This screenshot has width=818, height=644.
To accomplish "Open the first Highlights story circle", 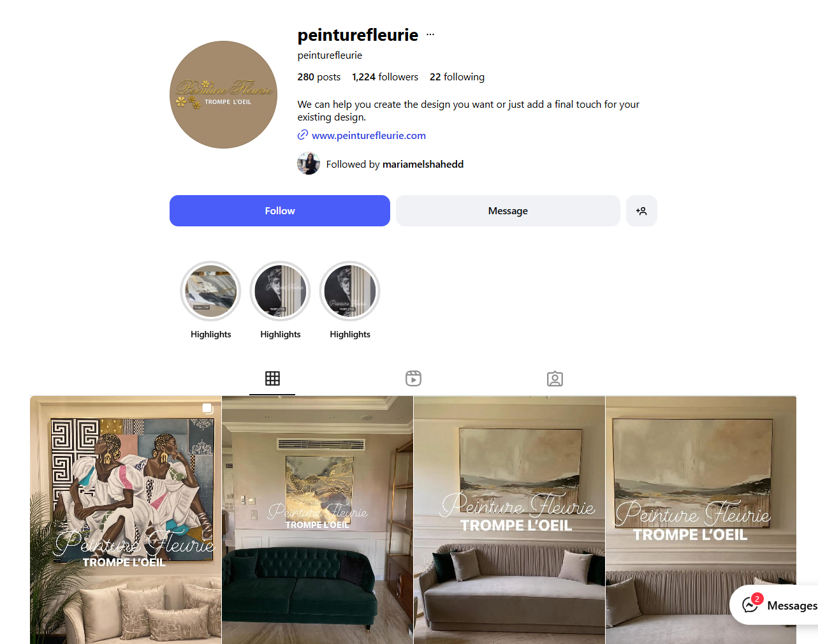I will point(211,291).
